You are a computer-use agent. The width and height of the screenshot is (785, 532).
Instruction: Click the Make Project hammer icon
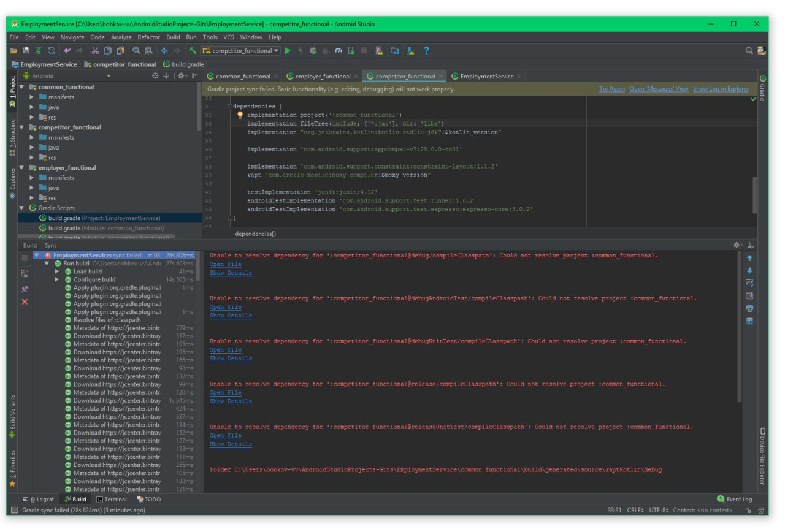coord(193,51)
